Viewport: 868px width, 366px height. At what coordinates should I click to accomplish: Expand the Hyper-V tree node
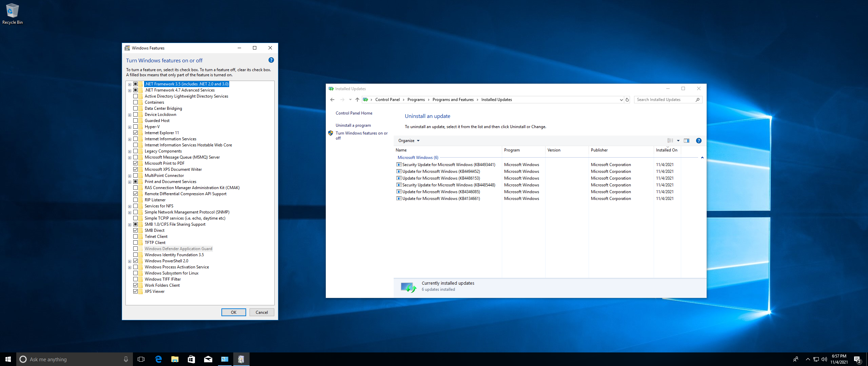[x=130, y=127]
